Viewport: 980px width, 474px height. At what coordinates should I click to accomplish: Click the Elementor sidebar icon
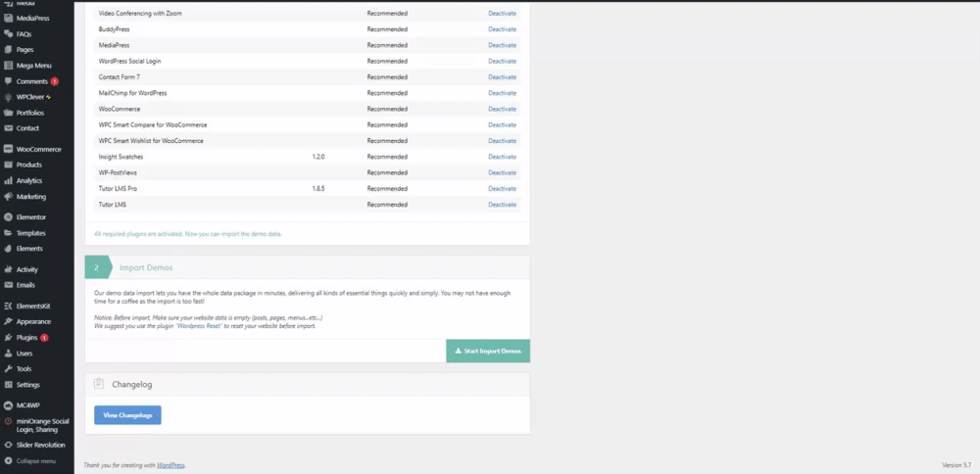click(x=8, y=217)
